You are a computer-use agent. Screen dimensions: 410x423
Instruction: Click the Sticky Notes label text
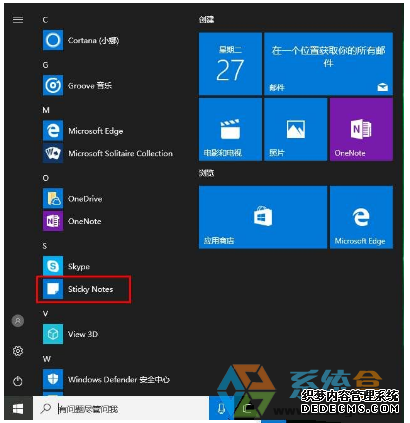tap(90, 289)
